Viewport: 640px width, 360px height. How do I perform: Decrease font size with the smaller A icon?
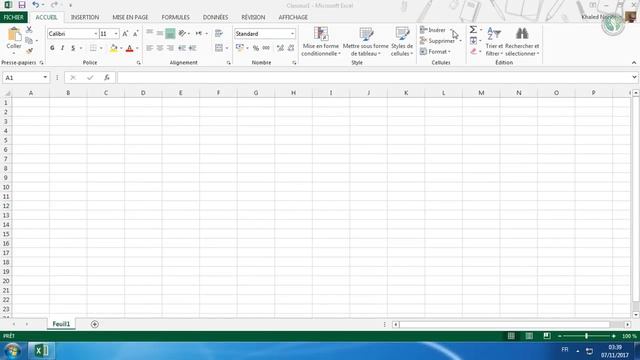pyautogui.click(x=136, y=34)
